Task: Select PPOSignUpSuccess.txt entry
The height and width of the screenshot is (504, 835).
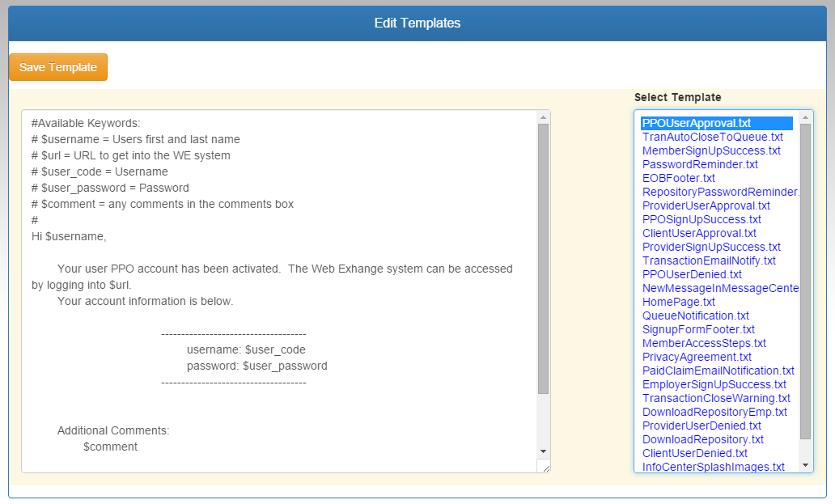Action: (x=701, y=219)
